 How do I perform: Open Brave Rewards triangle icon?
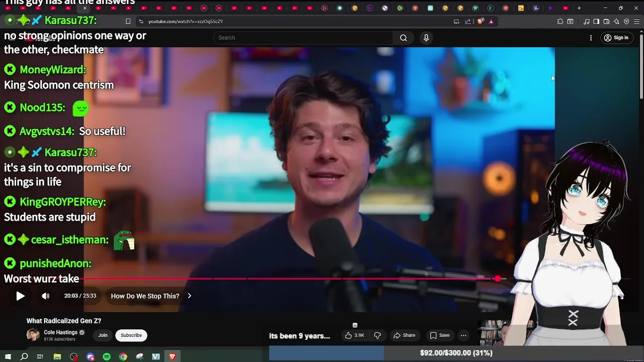click(491, 22)
